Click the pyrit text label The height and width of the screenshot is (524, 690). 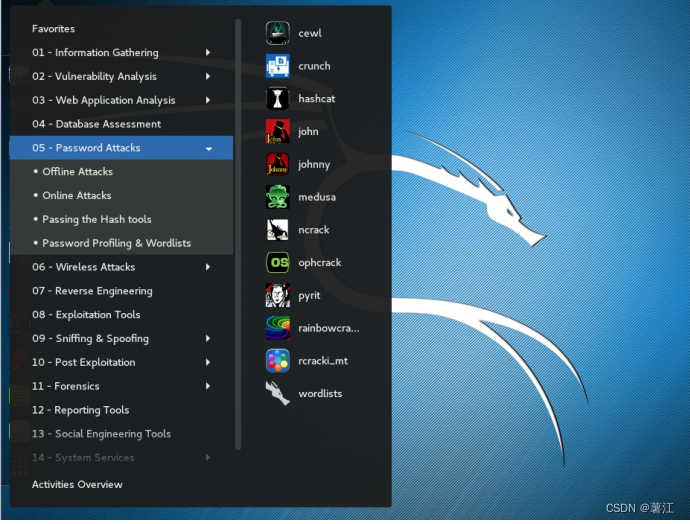309,296
